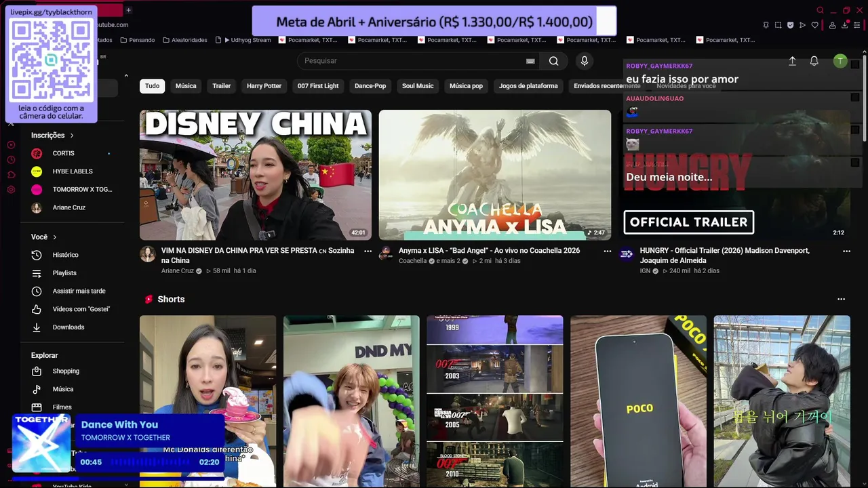Click the browser send arrow icon
The width and height of the screenshot is (868, 488).
(802, 25)
